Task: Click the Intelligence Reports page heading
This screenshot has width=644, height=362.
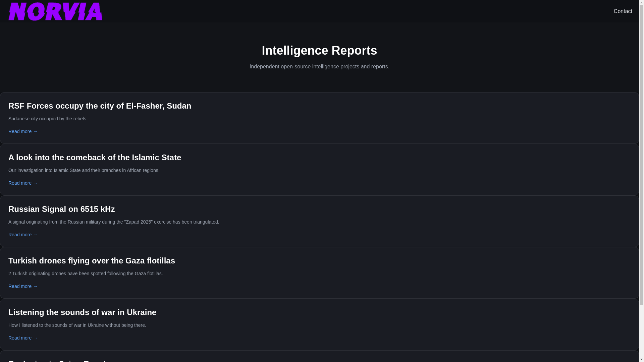Action: [x=319, y=51]
